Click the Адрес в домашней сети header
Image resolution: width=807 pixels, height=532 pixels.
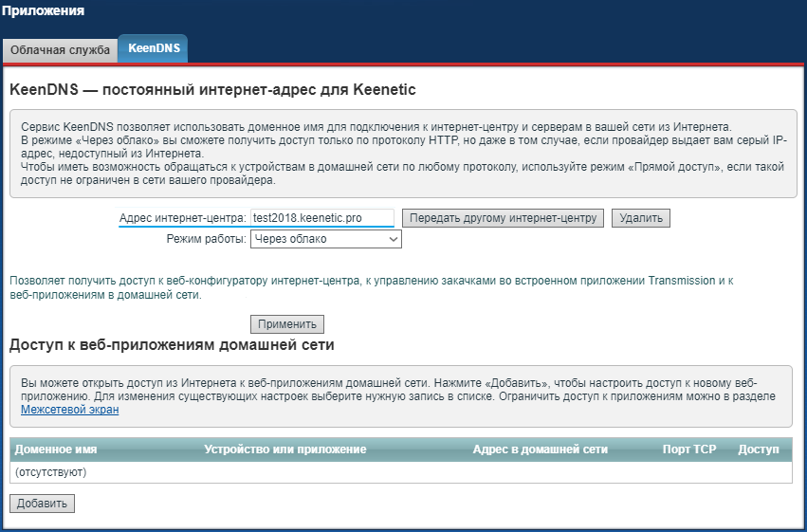(x=540, y=449)
